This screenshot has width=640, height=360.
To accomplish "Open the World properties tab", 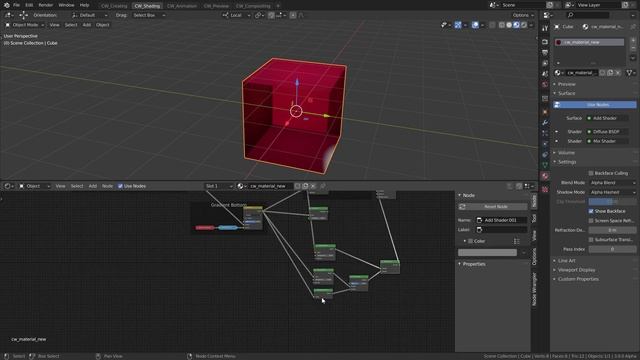I will pyautogui.click(x=545, y=84).
